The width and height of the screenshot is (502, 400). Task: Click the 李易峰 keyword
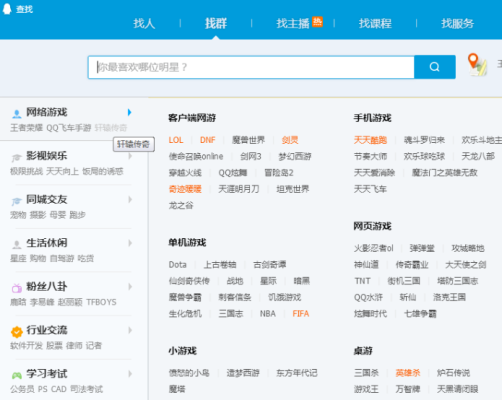[x=42, y=302]
